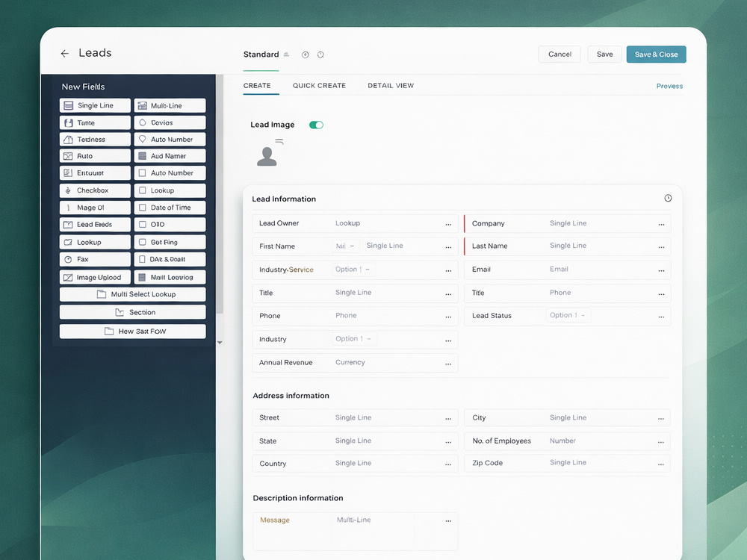Select the Mulll Leeviog field type
This screenshot has height=560, width=747.
(x=170, y=277)
